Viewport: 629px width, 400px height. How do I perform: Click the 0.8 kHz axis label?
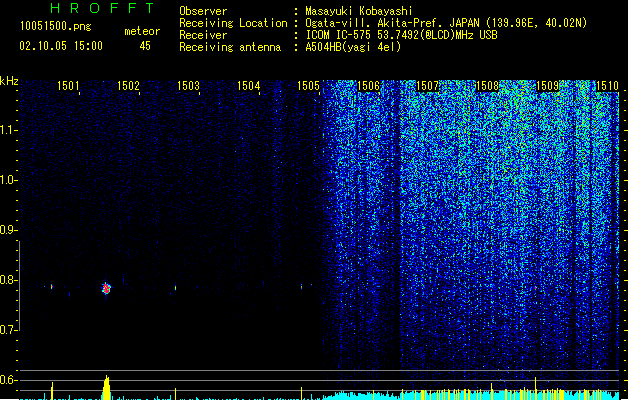coord(8,280)
